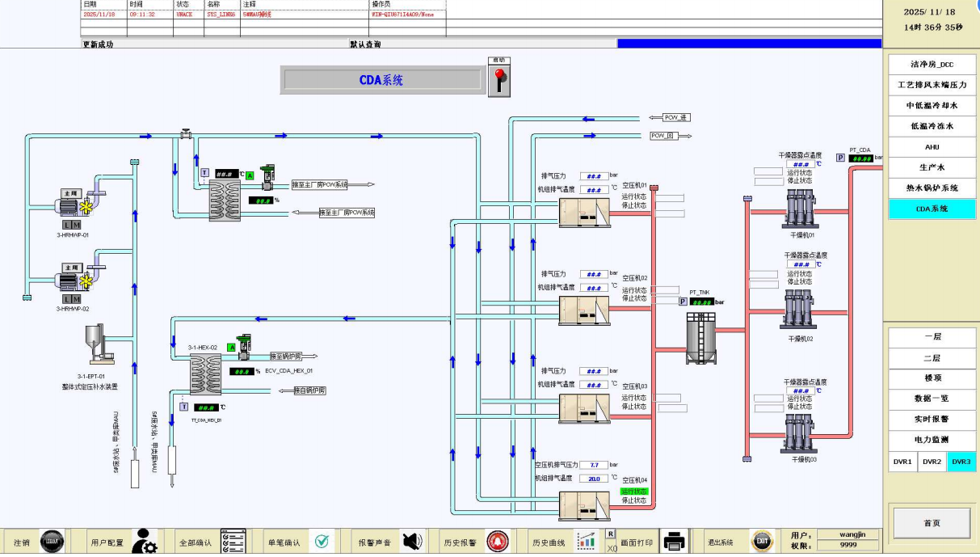Go to the 洁净房_DCC page
Screen dimensions: 980x557
pyautogui.click(x=932, y=64)
